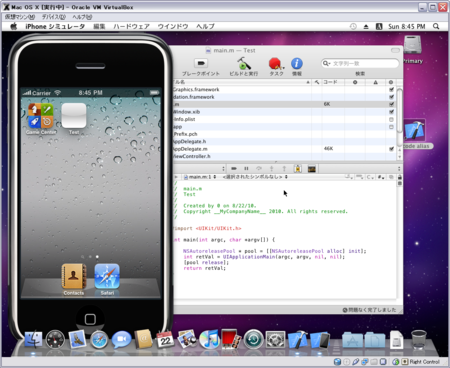This screenshot has width=450, height=368.
Task: Open iPhoto from the Dock
Action: tap(187, 340)
